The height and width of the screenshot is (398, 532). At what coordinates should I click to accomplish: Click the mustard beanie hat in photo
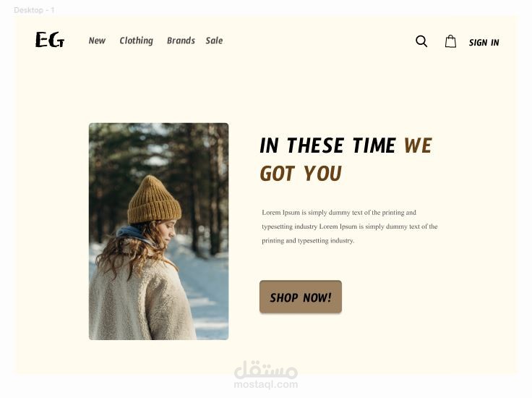tap(155, 200)
